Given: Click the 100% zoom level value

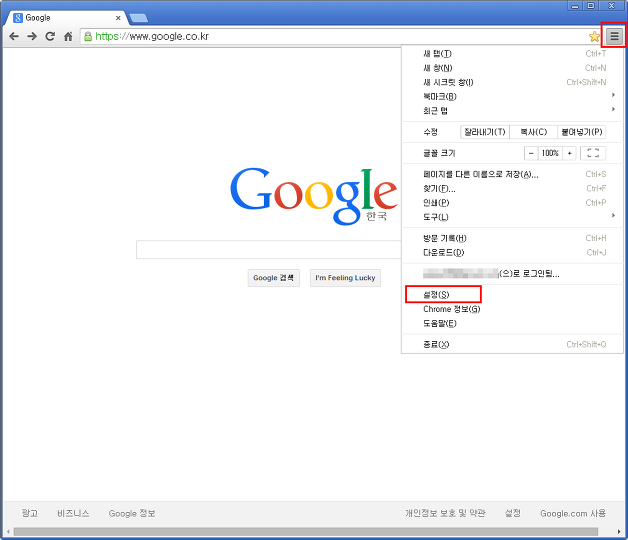Looking at the screenshot, I should click(x=550, y=153).
